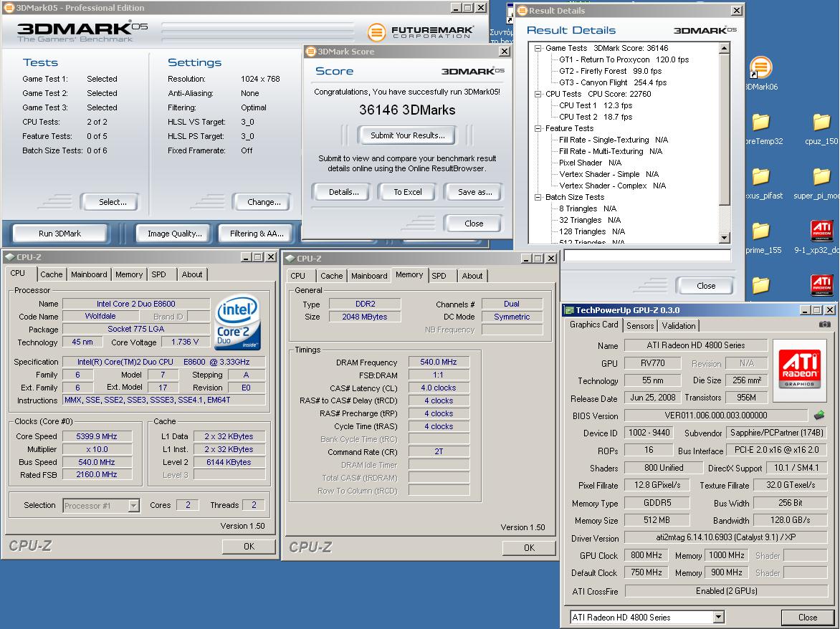Click the Intel Core 2 Duo E8600 name field
Screen dimensions: 840x629
[x=136, y=304]
